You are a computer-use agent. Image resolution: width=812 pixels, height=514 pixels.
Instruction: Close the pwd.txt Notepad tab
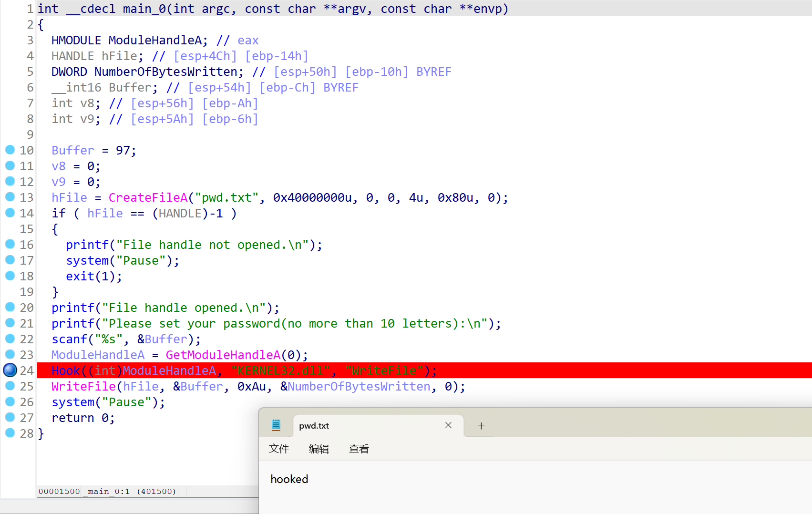tap(448, 425)
